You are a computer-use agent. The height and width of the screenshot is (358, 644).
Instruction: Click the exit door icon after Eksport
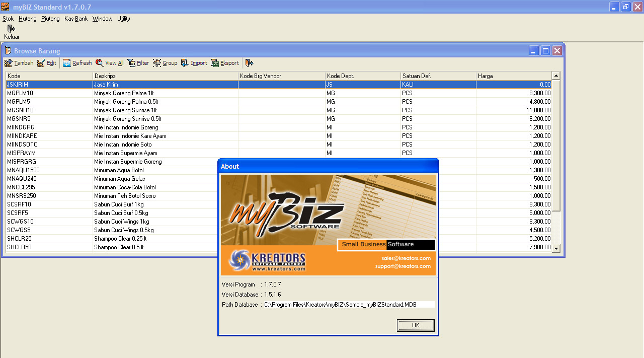[x=250, y=63]
